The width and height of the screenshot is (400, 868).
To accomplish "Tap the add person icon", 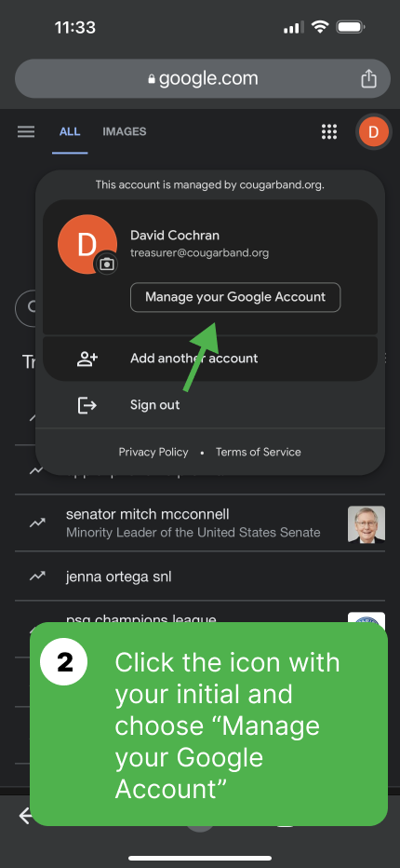I will coord(87,359).
